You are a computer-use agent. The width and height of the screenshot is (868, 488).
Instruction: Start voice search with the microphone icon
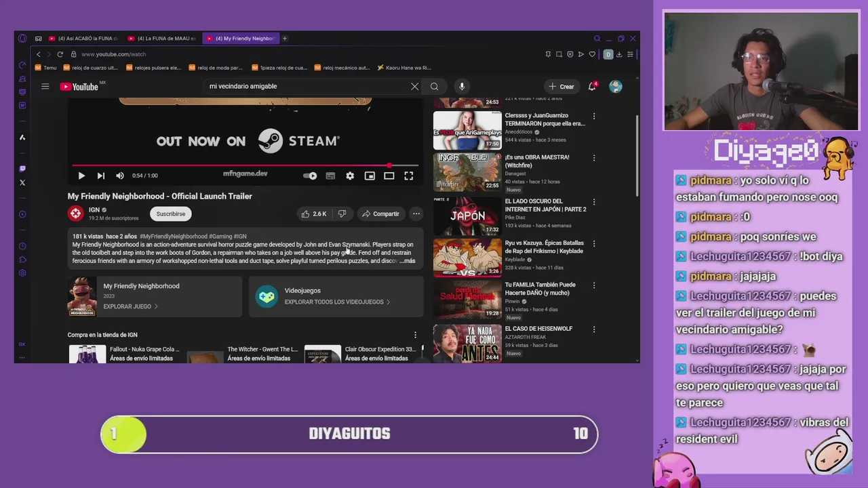coord(462,86)
